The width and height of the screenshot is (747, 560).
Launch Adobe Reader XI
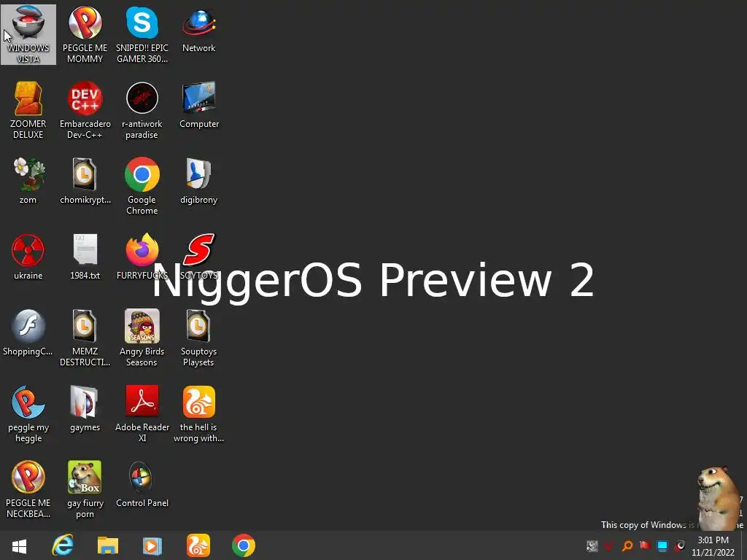[x=142, y=413]
